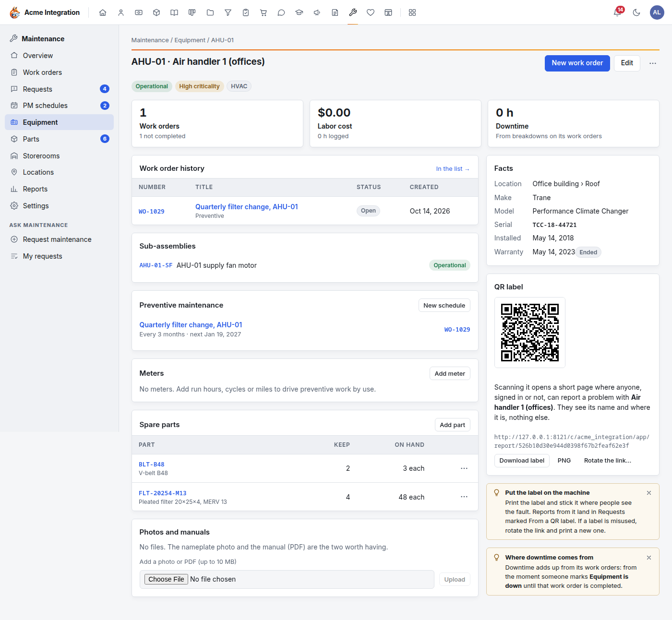Open the document icon in top bar
Screen dimensions: 672x620
(x=335, y=12)
